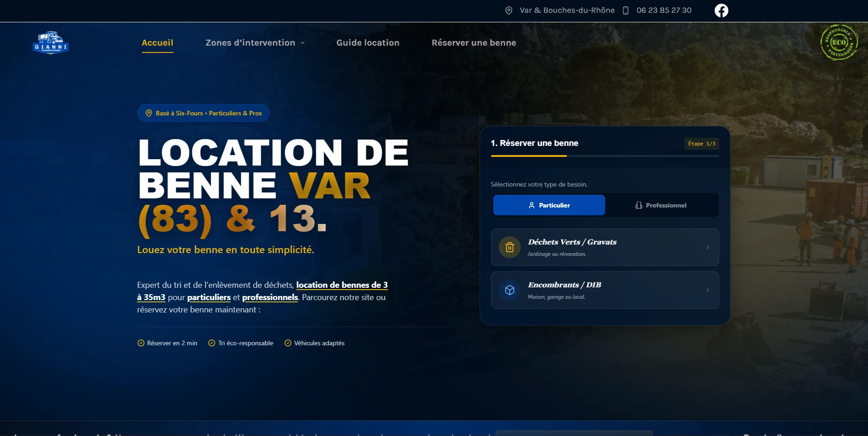This screenshot has width=868, height=436.
Task: Click the Facebook icon in top bar
Action: click(721, 10)
